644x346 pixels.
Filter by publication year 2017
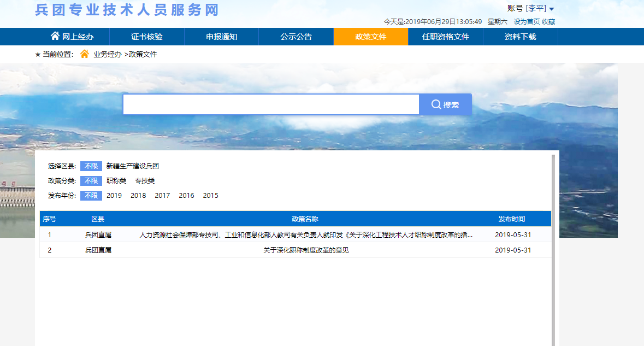pos(162,196)
